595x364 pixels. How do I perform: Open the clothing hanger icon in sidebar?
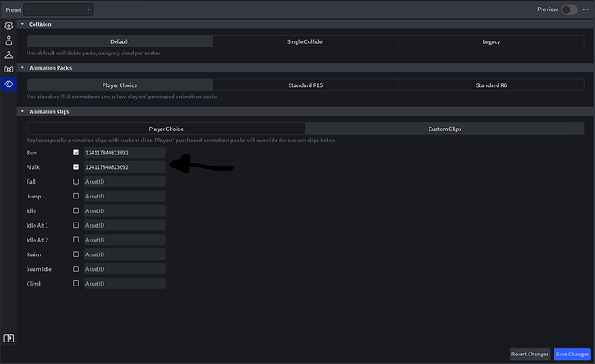[x=9, y=54]
